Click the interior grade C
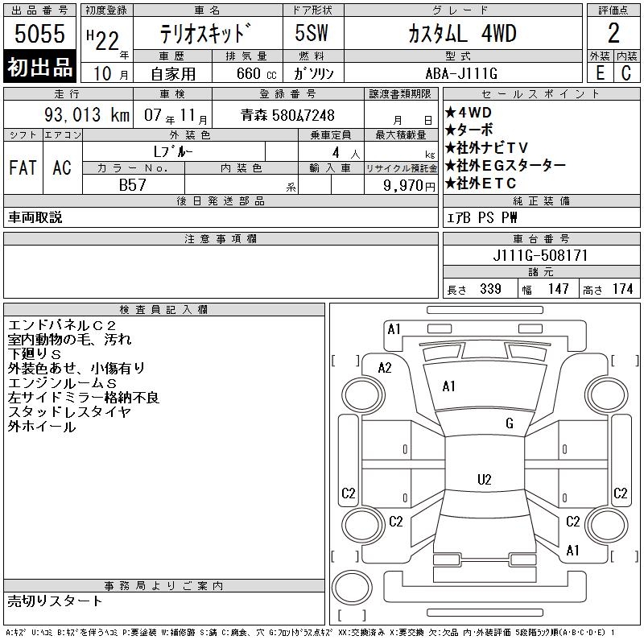 (626, 73)
